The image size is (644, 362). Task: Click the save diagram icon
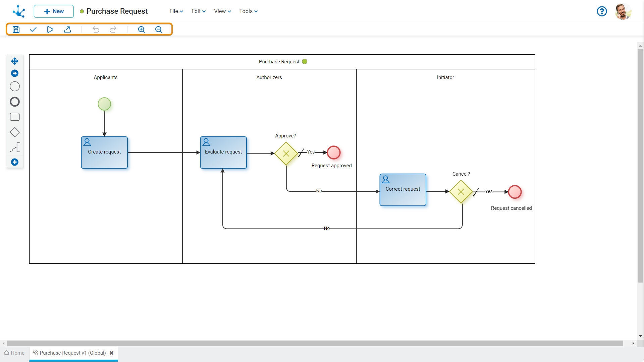[16, 29]
